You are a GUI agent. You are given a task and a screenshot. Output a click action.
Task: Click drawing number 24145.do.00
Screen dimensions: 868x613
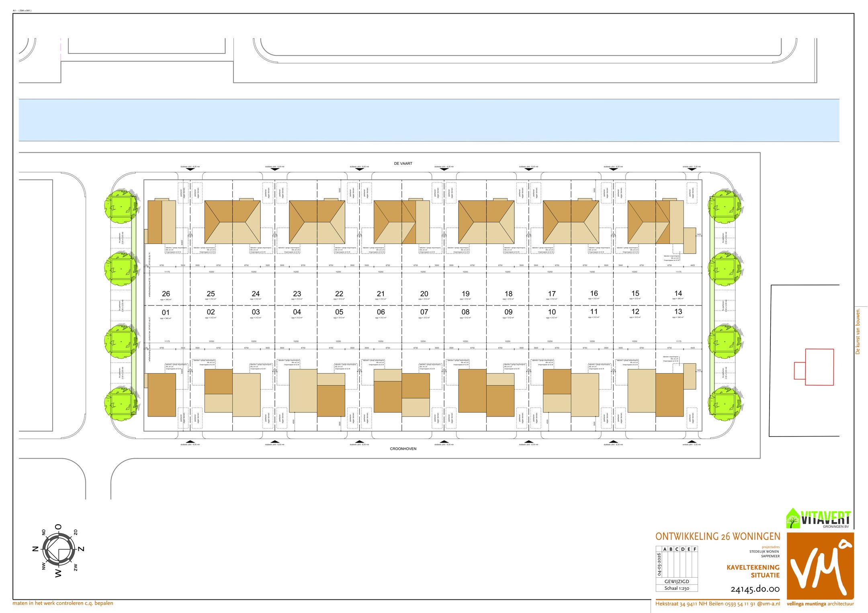755,589
